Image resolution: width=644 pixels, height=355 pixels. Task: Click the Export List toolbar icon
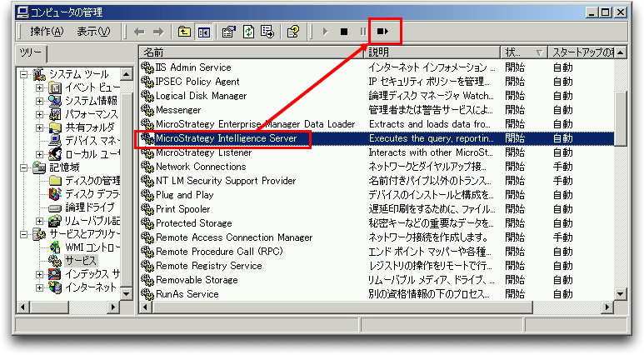click(x=267, y=32)
